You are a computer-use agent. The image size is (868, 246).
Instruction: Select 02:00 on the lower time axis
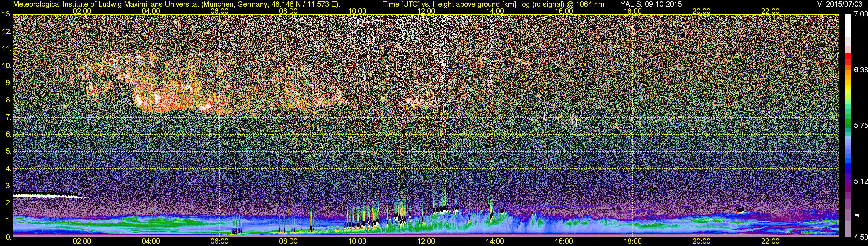tap(82, 241)
